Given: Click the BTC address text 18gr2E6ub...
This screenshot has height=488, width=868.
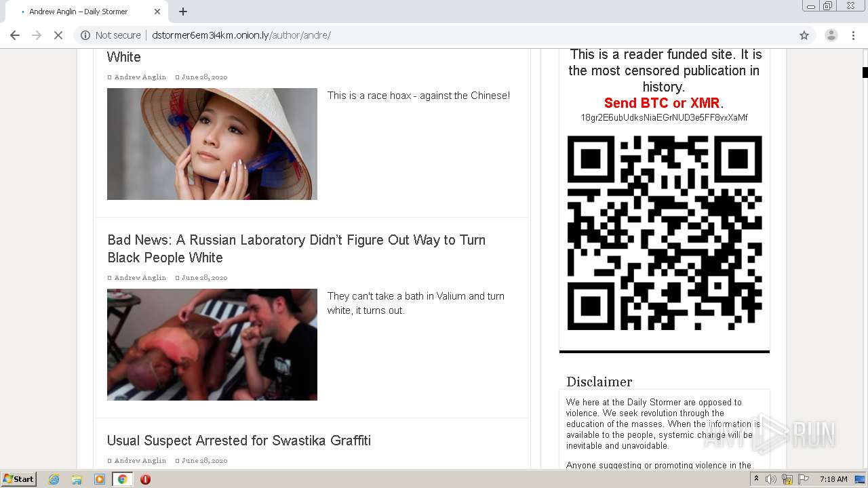Looking at the screenshot, I should pos(664,117).
